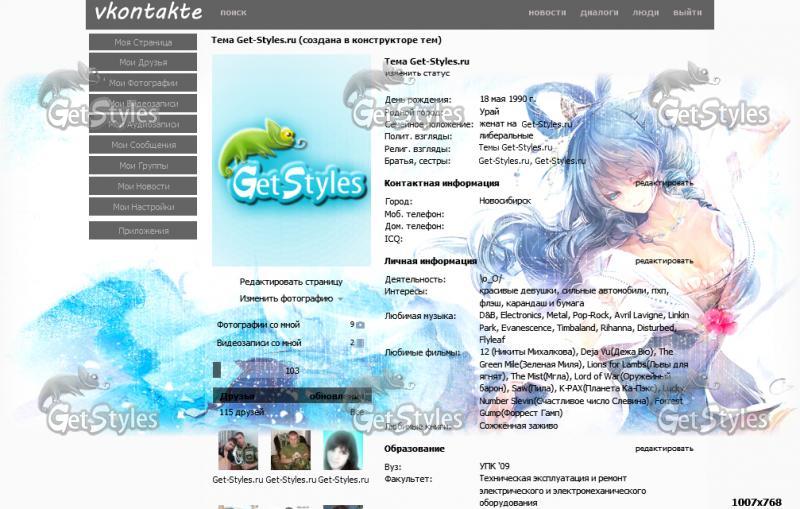Open Фотографии со мной

click(258, 324)
